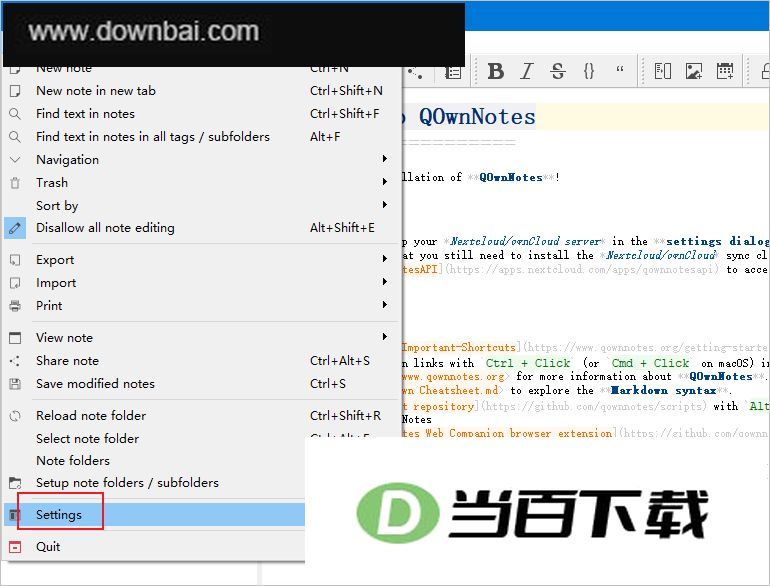The height and width of the screenshot is (586, 770).
Task: Expand the Navigation submenu arrow
Action: coord(385,159)
